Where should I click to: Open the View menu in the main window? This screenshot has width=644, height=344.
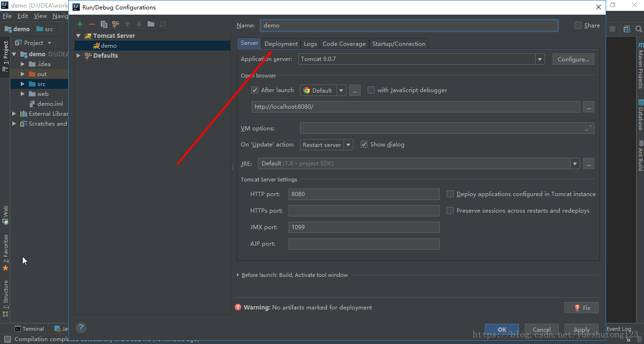(x=41, y=16)
